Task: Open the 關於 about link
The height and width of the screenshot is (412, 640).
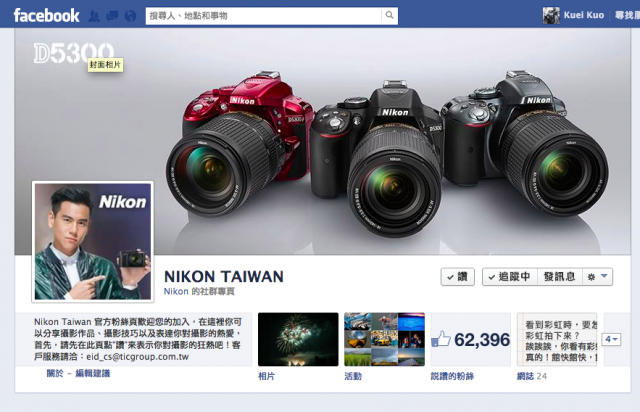Action: coord(55,373)
